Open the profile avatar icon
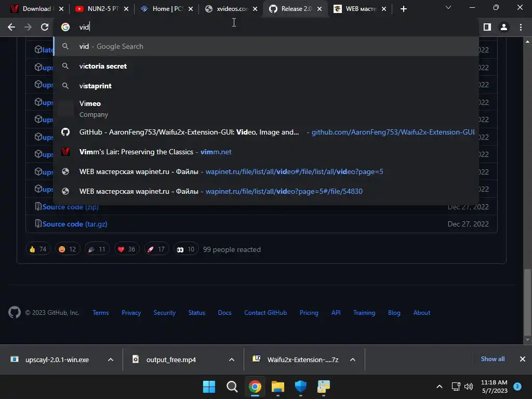532x399 pixels. point(504,27)
